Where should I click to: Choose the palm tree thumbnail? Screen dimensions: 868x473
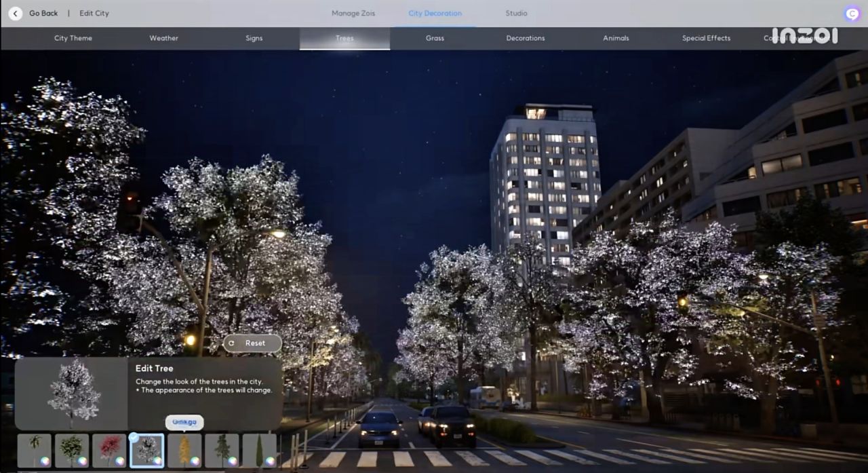34,451
